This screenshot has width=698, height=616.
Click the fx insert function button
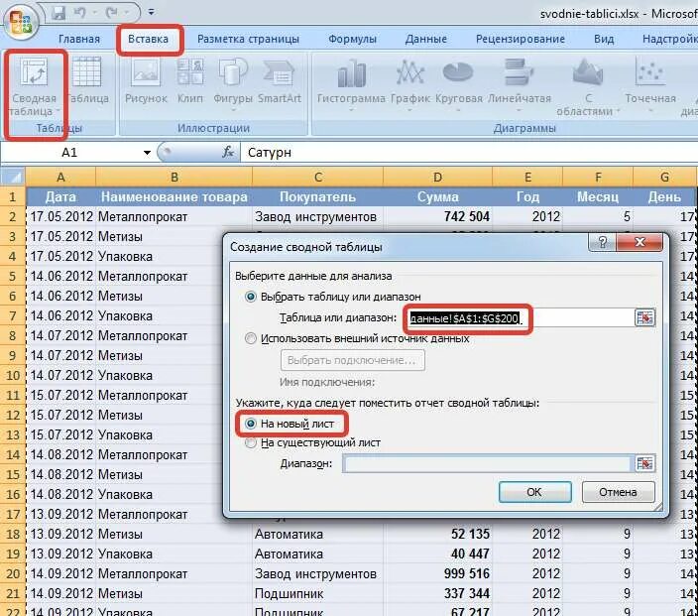pyautogui.click(x=227, y=153)
